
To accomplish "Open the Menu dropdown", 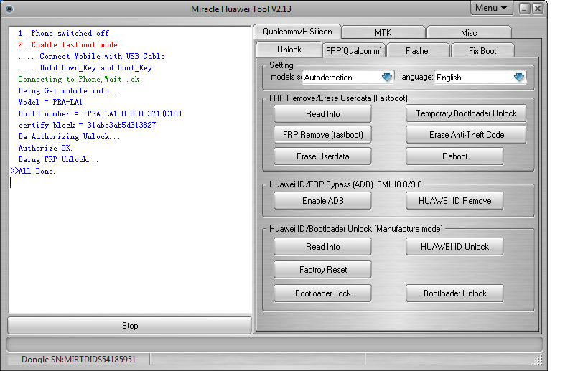I will [491, 8].
